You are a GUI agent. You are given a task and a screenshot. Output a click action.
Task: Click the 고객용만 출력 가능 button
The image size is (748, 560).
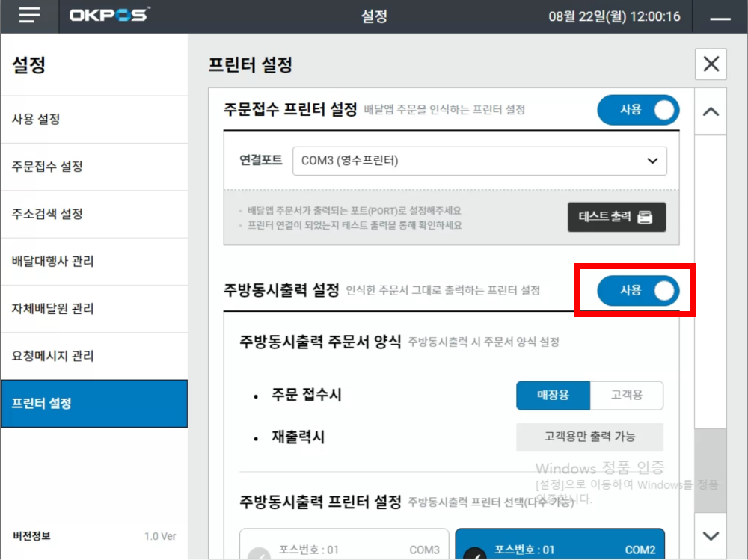tap(589, 437)
